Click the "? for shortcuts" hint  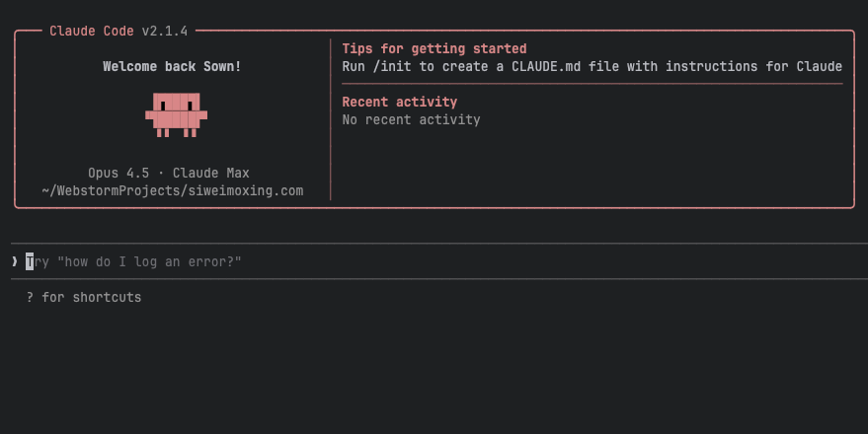click(84, 297)
